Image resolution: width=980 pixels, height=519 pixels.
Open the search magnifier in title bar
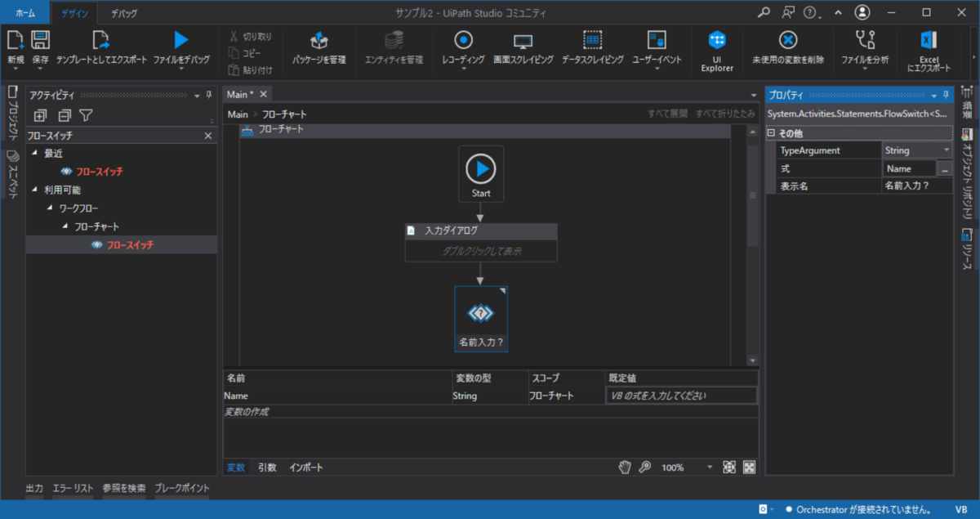click(764, 12)
